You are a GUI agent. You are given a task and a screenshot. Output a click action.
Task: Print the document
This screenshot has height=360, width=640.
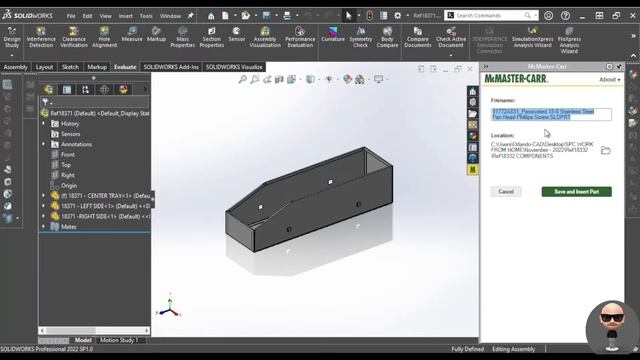pyautogui.click(x=287, y=16)
